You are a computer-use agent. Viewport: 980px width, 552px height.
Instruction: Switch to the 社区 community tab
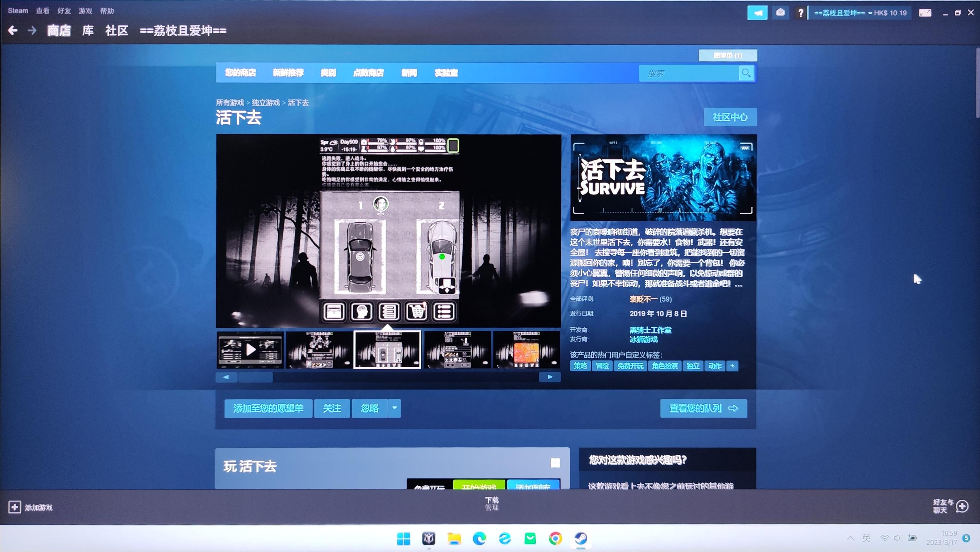click(116, 30)
